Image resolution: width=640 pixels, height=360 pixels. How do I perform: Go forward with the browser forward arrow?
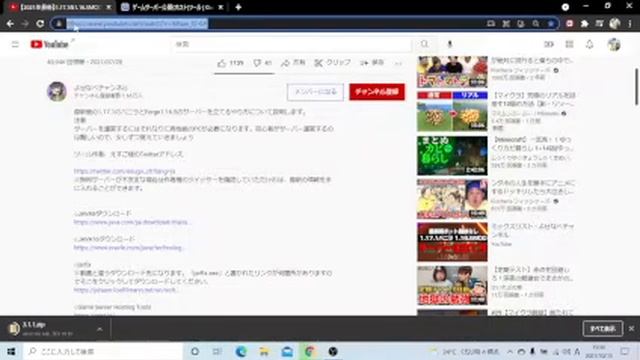[x=25, y=24]
